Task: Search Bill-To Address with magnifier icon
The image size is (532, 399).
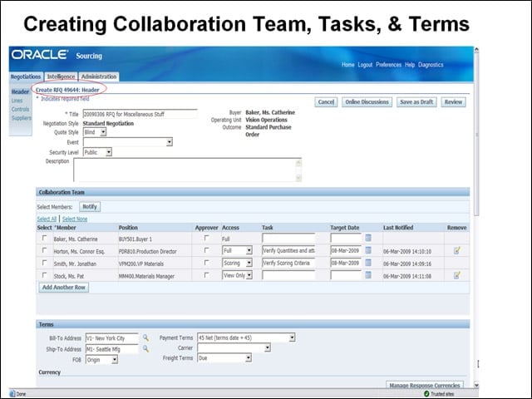Action: coord(145,337)
